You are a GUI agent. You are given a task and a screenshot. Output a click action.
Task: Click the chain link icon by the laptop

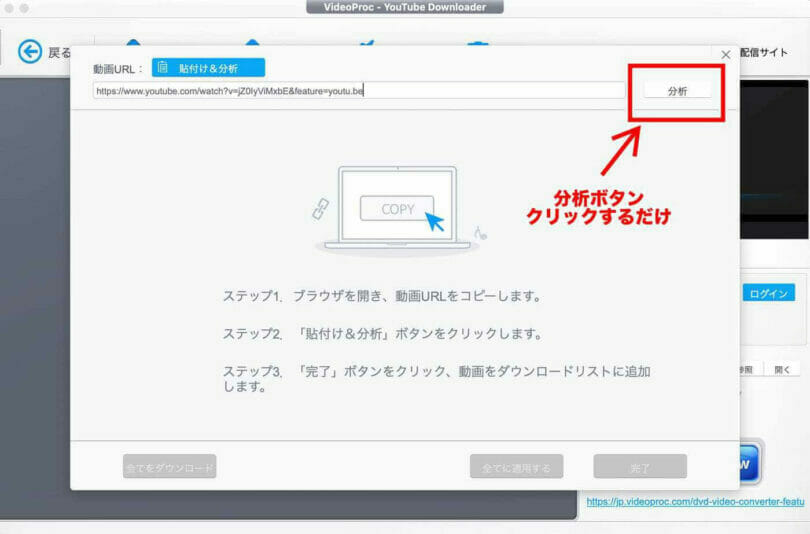(x=321, y=209)
